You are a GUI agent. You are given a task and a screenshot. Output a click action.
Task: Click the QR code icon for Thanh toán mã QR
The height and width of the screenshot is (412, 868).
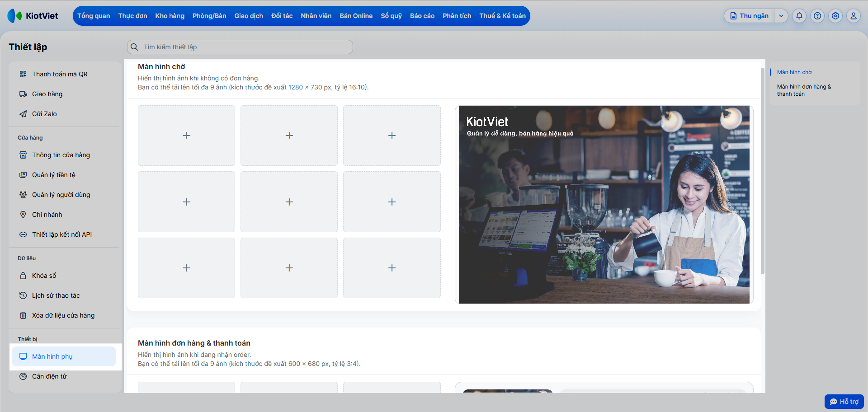[23, 74]
